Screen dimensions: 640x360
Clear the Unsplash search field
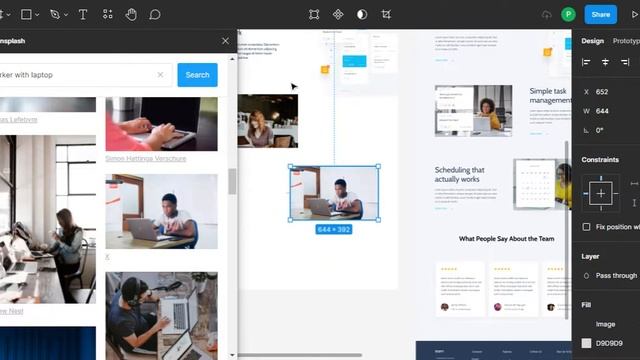coord(160,75)
